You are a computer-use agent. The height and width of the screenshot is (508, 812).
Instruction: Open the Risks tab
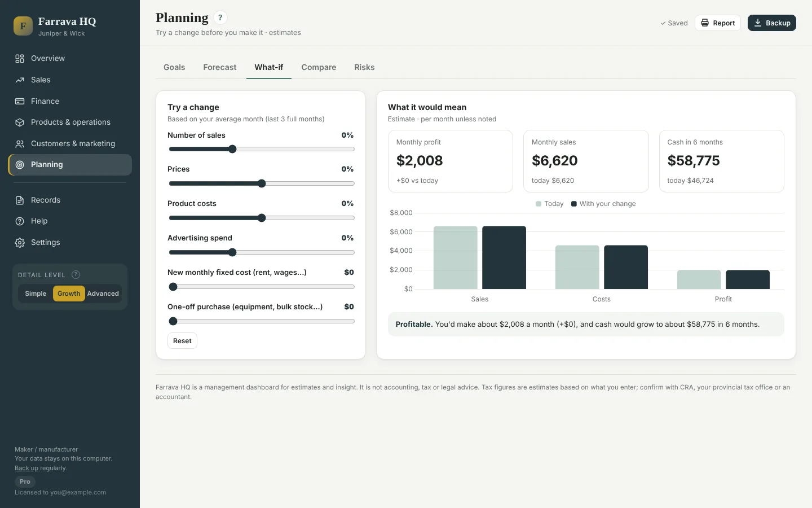click(364, 67)
